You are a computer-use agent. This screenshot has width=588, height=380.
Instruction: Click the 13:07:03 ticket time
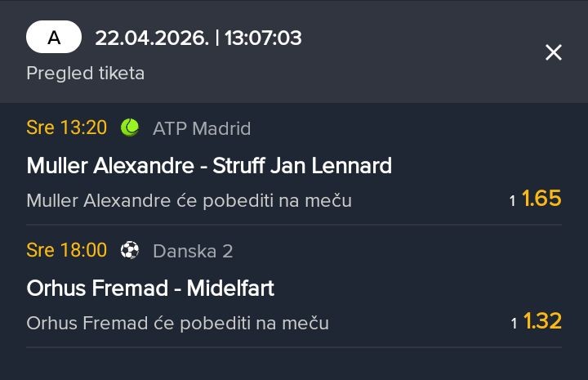coord(262,38)
